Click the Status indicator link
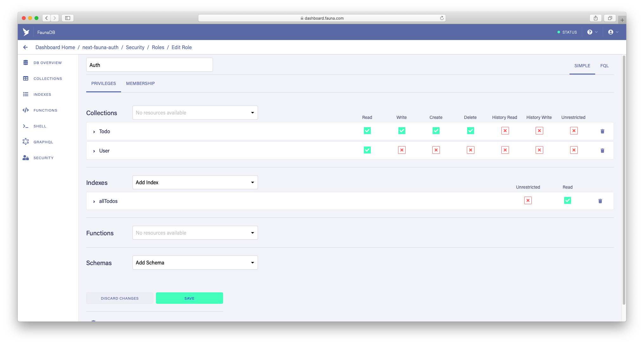This screenshot has width=644, height=345. tap(567, 32)
